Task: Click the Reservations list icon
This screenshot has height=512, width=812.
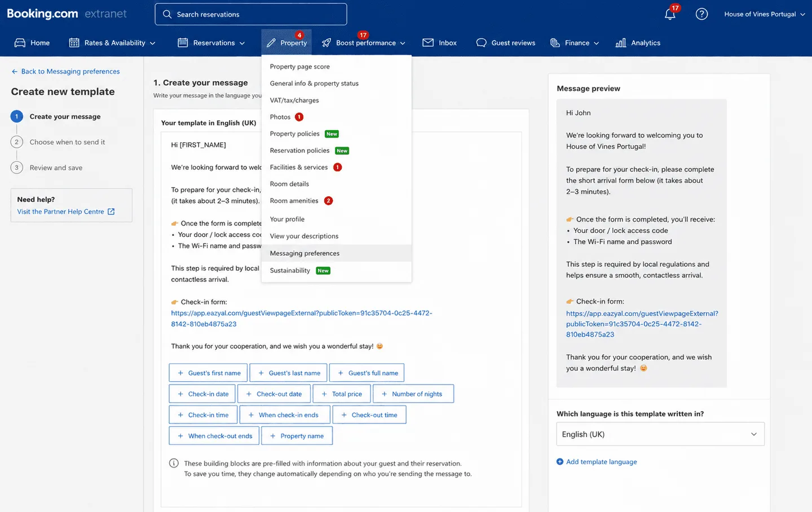Action: (x=183, y=43)
